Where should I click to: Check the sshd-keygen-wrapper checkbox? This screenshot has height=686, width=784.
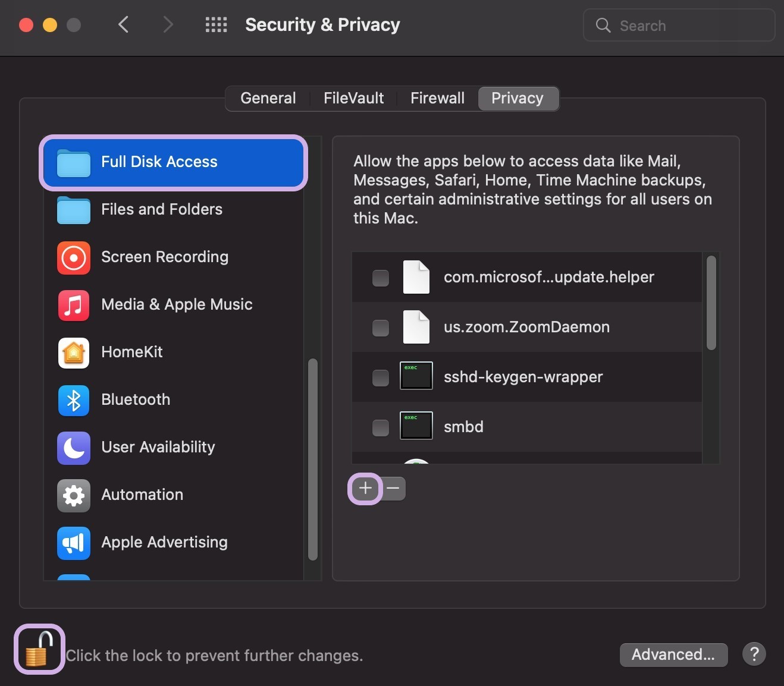(380, 377)
